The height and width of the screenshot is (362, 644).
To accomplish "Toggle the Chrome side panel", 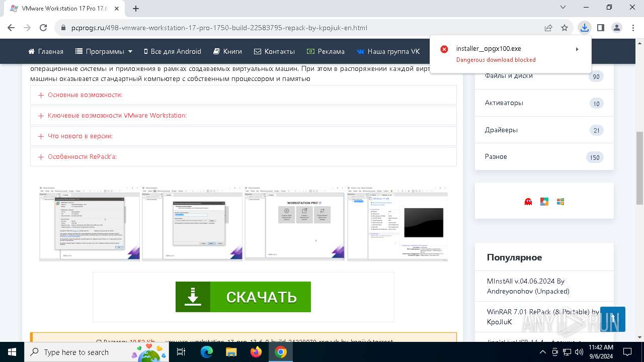I will pos(601,28).
